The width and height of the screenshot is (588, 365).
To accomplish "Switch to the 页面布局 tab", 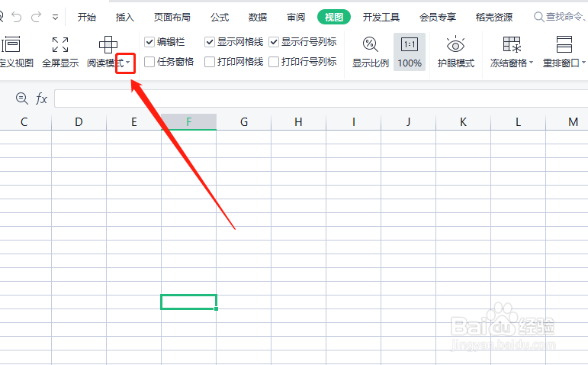I will tap(172, 18).
